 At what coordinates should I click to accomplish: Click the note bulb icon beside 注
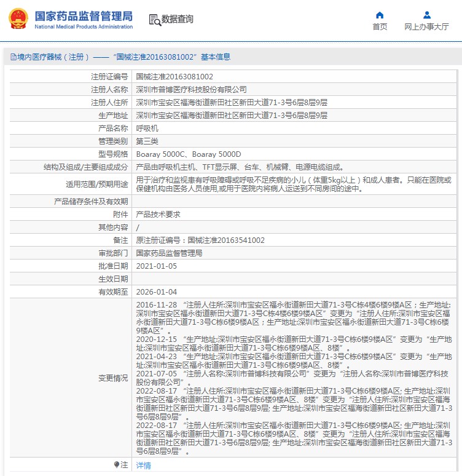click(x=117, y=464)
